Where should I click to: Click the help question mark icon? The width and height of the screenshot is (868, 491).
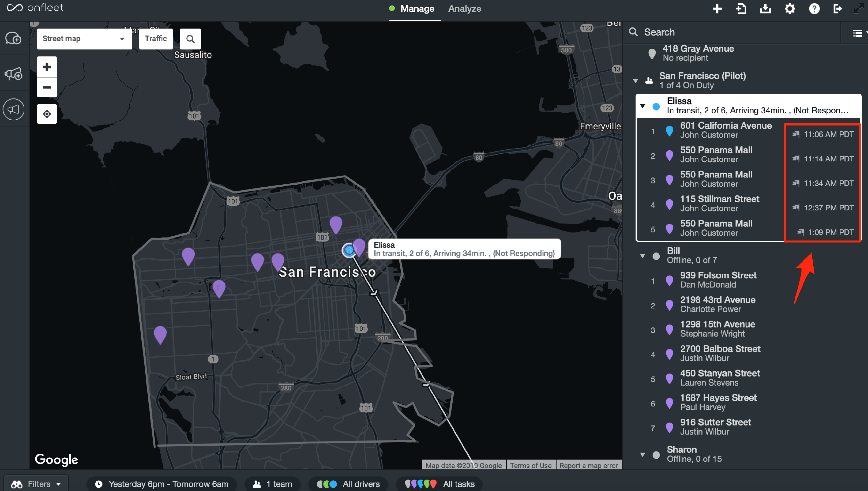coord(814,9)
